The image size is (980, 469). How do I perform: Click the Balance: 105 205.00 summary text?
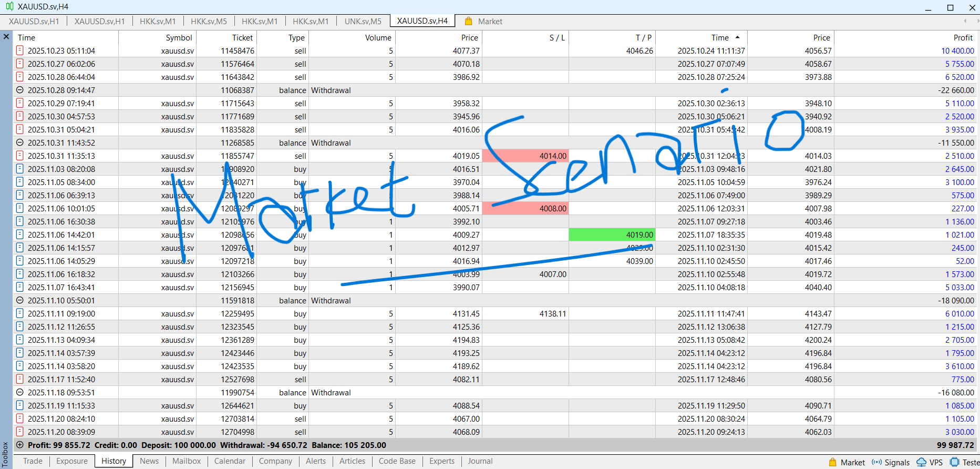pos(349,445)
